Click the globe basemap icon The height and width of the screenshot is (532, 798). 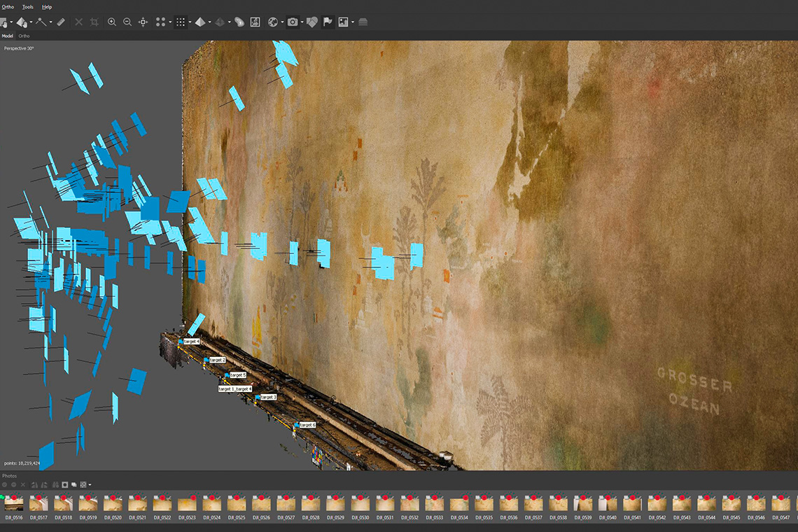coord(273,22)
